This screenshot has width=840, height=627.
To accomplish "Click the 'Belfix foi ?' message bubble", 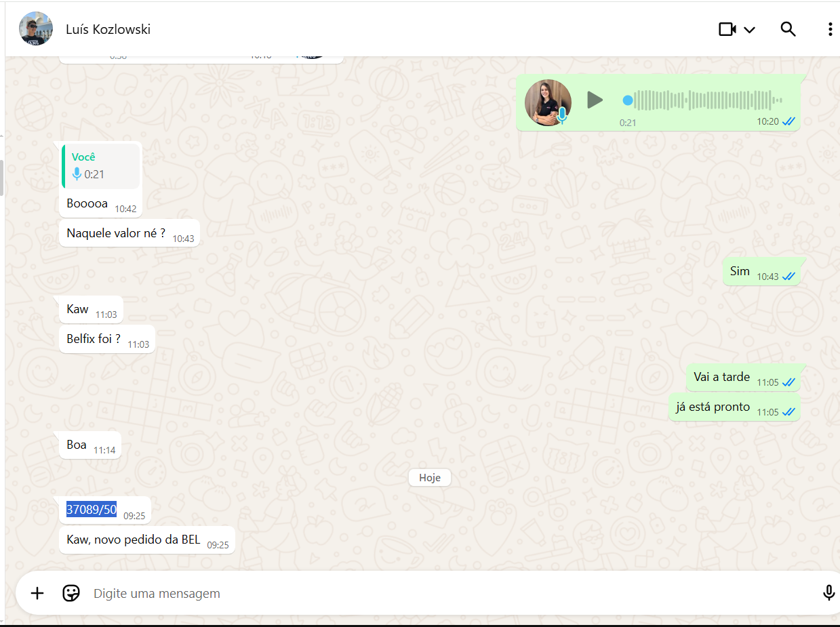I will coord(94,339).
